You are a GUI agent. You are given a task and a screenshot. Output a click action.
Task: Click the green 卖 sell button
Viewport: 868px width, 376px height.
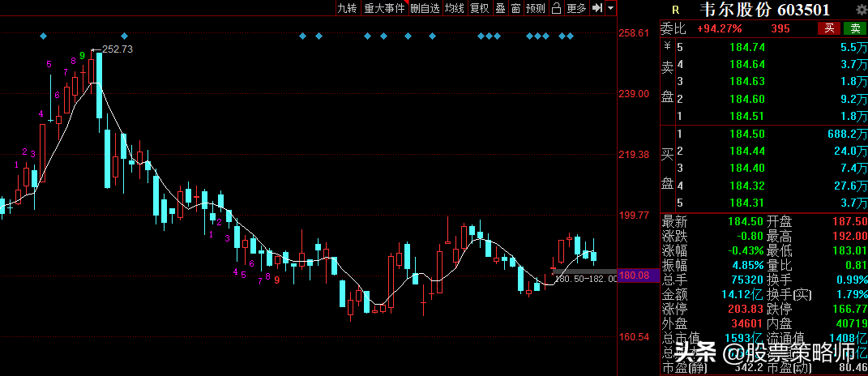[854, 28]
